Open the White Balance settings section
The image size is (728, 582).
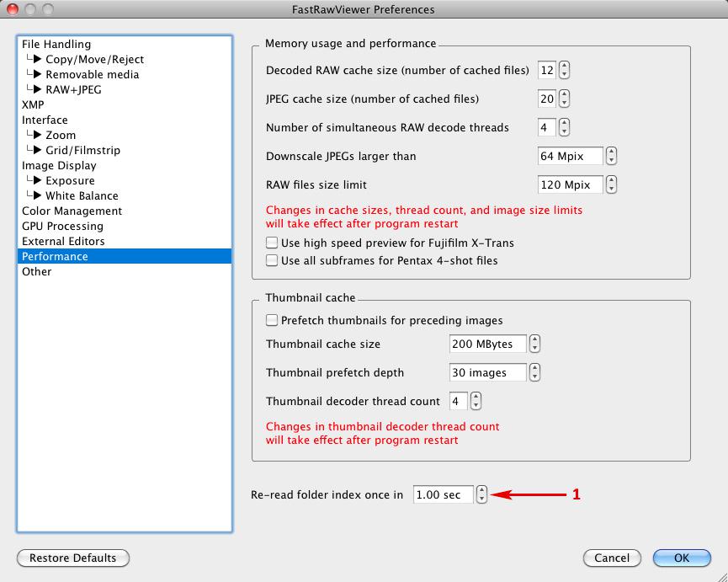point(82,195)
